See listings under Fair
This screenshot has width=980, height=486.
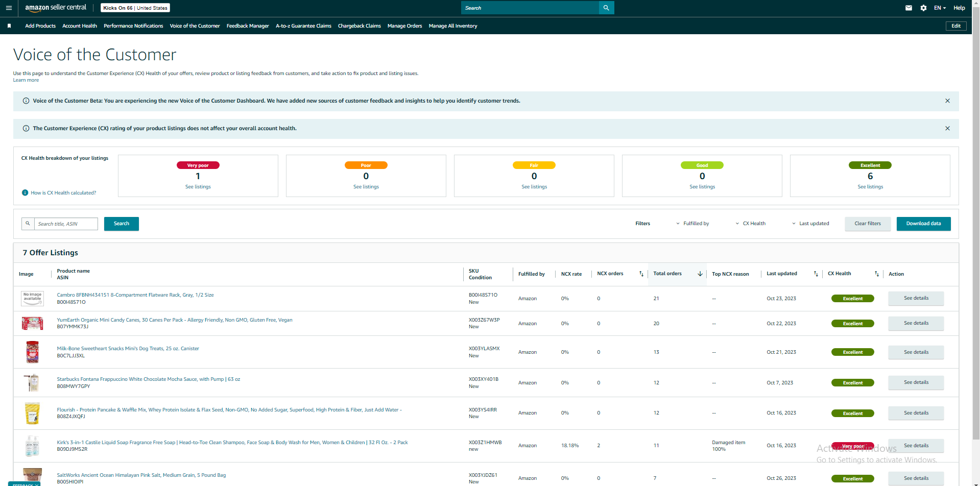(534, 187)
